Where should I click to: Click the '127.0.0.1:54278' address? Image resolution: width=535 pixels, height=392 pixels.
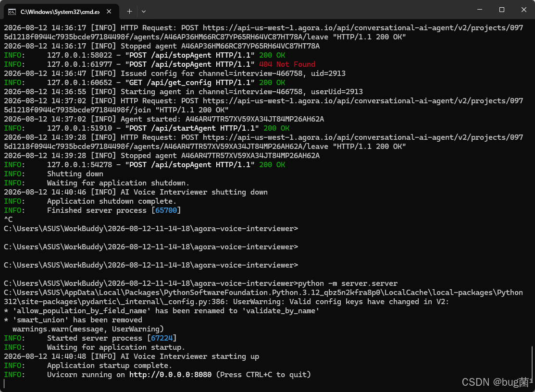click(79, 165)
